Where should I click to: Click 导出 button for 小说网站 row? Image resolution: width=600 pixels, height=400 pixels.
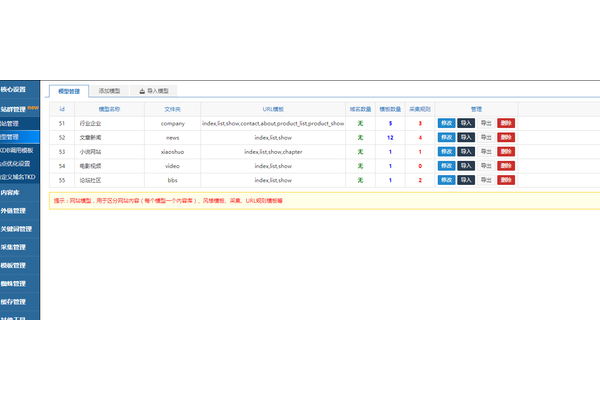(486, 151)
